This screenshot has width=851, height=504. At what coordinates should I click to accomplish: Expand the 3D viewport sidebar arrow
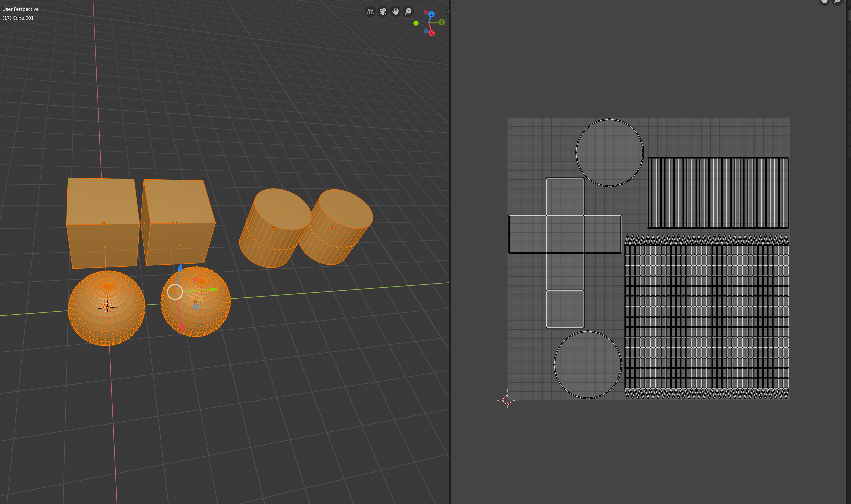point(448,12)
